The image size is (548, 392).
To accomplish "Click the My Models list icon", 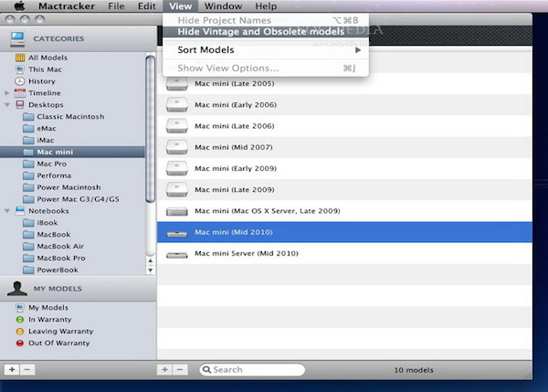I will (x=20, y=307).
